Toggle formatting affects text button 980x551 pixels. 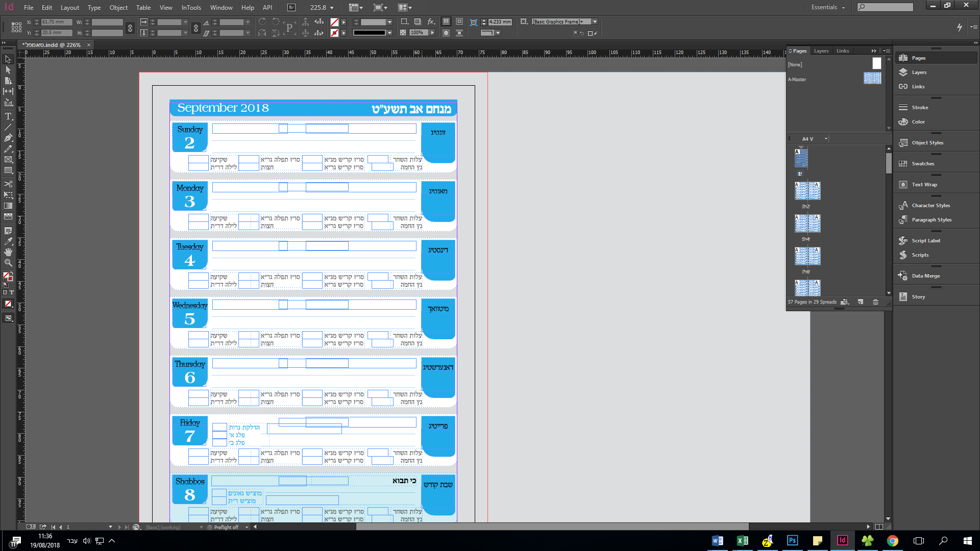(12, 293)
